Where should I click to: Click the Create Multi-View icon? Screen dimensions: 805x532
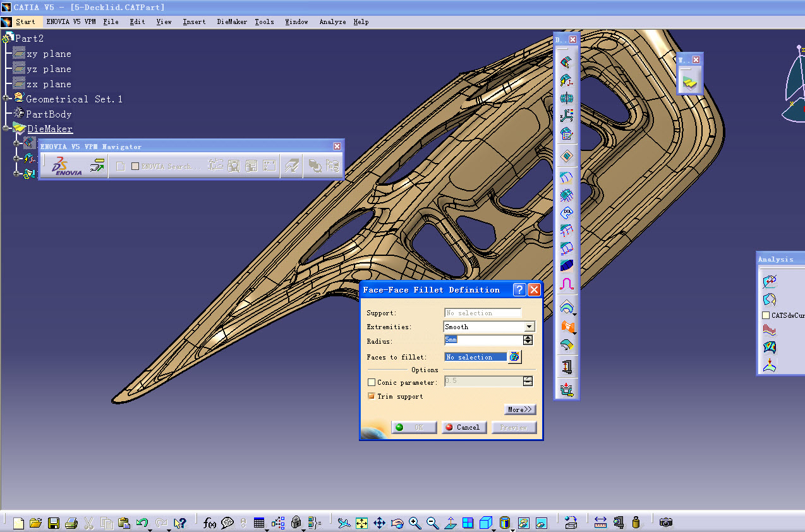click(468, 523)
